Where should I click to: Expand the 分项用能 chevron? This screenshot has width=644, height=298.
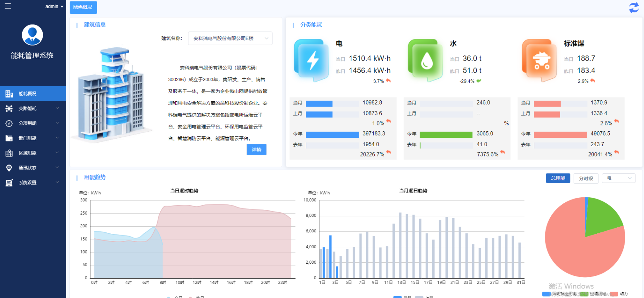[57, 123]
